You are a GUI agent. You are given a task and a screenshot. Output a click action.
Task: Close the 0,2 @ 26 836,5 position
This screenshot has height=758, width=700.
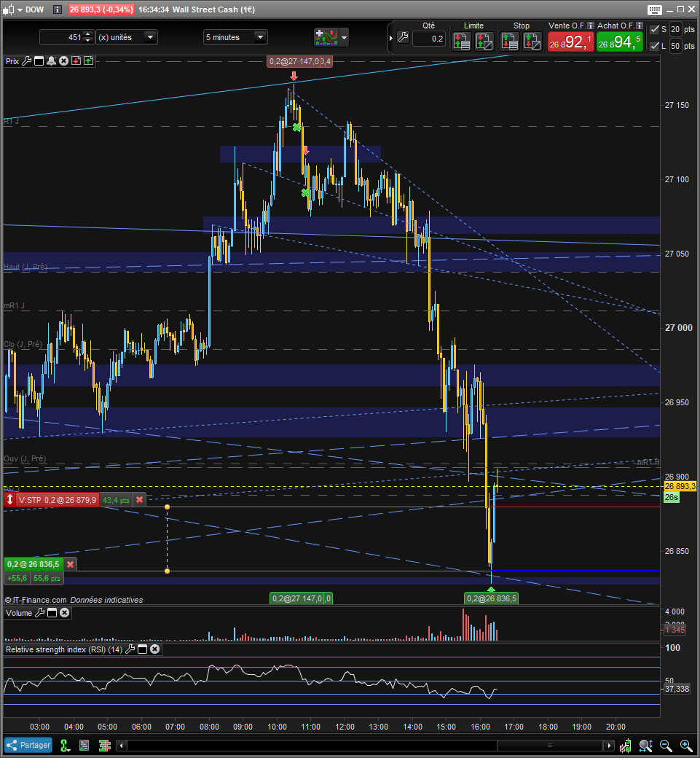pos(71,564)
